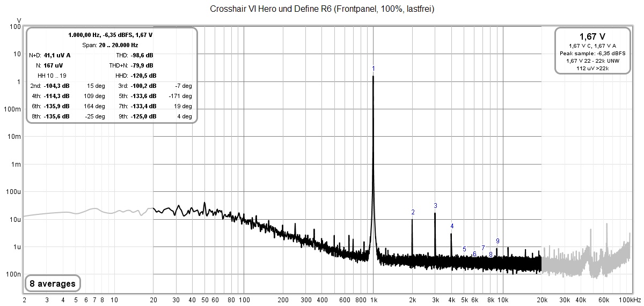644x306 pixels.
Task: Click the large '1,67 V' level readout
Action: (x=592, y=36)
